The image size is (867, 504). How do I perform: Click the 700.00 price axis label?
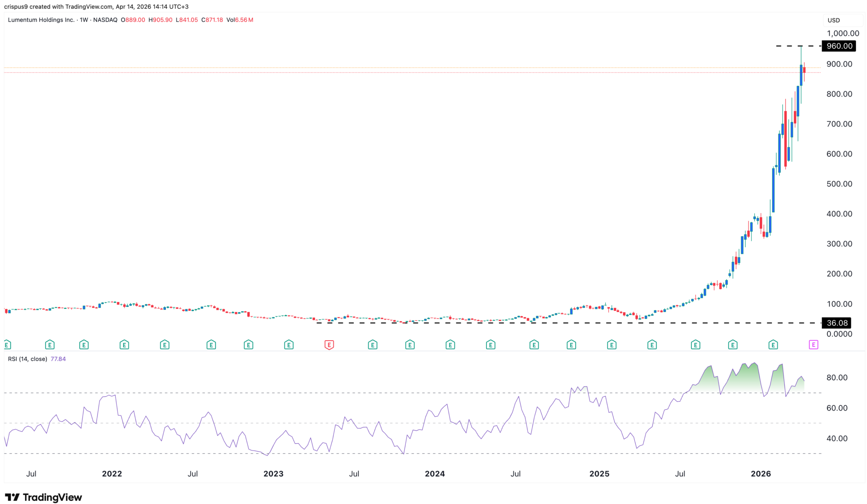[x=840, y=124]
